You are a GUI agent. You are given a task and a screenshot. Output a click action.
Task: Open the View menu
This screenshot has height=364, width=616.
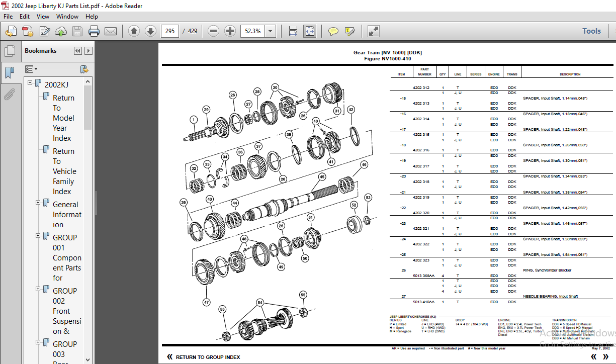coord(43,16)
